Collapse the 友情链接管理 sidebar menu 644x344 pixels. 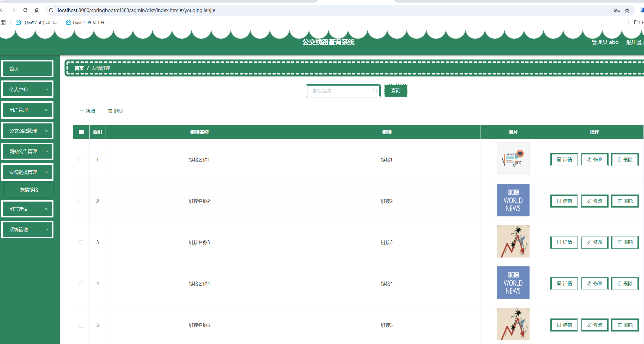point(27,172)
